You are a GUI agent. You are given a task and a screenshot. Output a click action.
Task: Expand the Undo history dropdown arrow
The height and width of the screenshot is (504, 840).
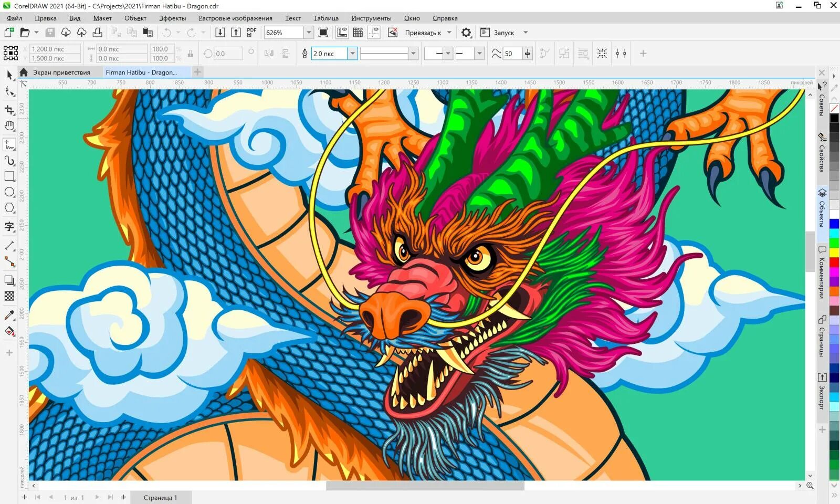[178, 33]
